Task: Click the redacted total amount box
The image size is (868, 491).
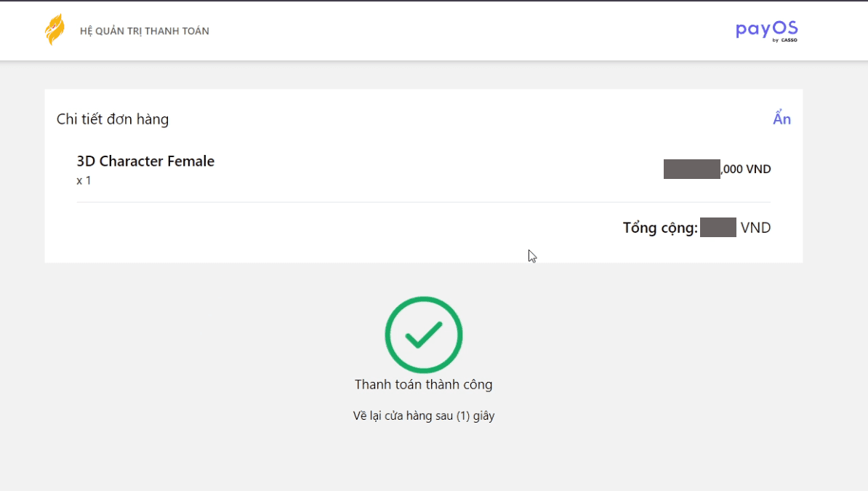Action: pos(718,227)
